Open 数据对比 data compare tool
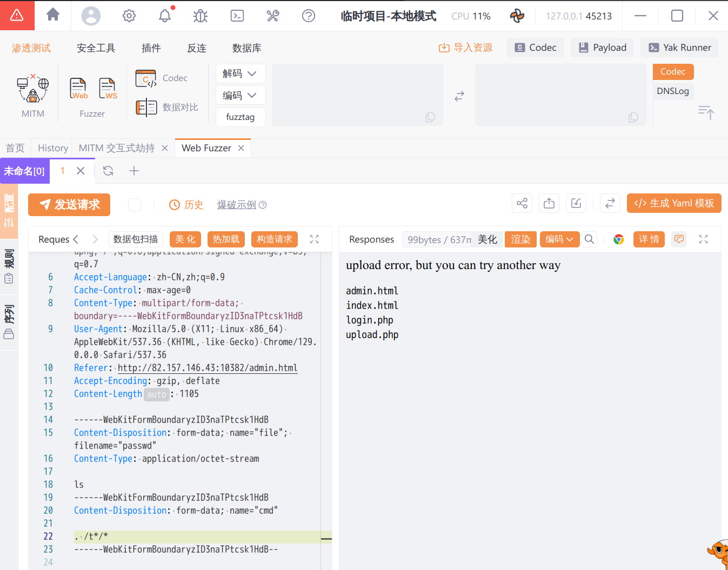The height and width of the screenshot is (570, 728). [167, 108]
